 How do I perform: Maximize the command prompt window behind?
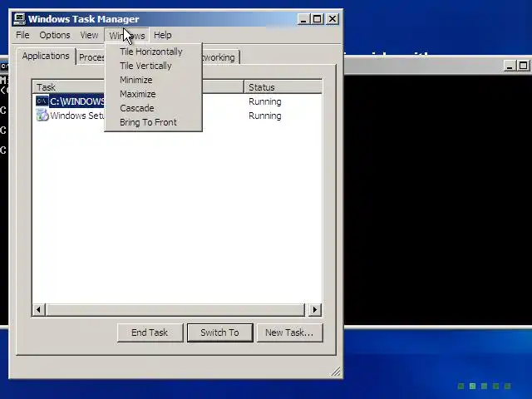[523, 66]
